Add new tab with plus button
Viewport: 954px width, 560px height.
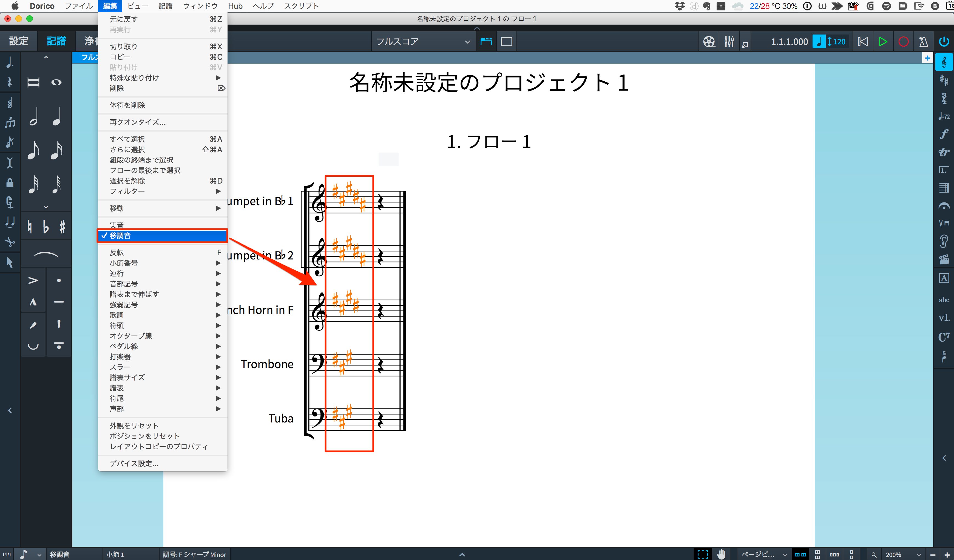[927, 58]
